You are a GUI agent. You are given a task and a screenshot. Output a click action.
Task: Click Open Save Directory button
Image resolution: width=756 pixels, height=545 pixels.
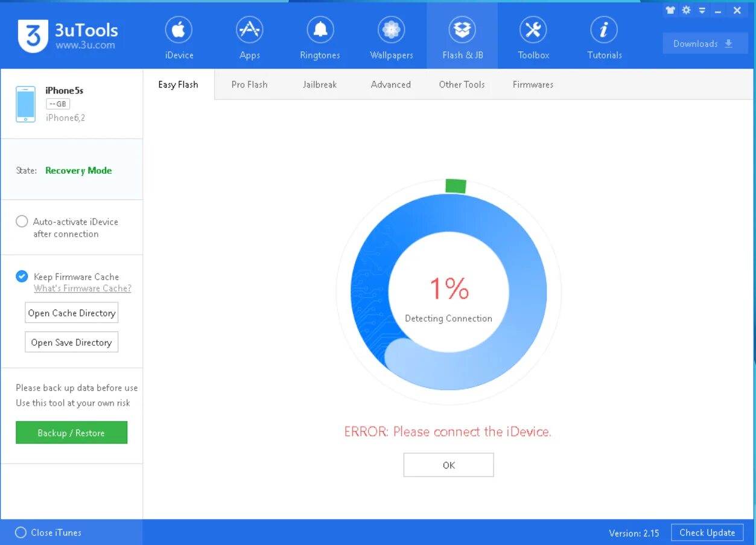click(x=72, y=342)
